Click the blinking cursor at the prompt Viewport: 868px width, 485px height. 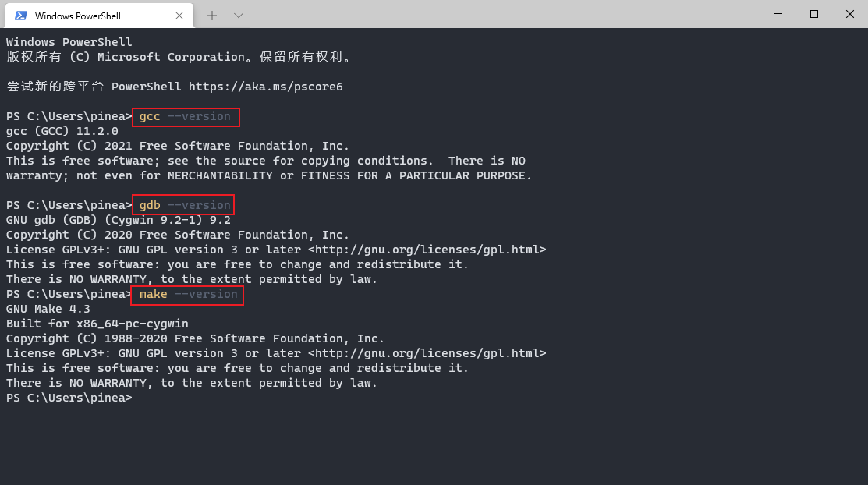tap(141, 397)
